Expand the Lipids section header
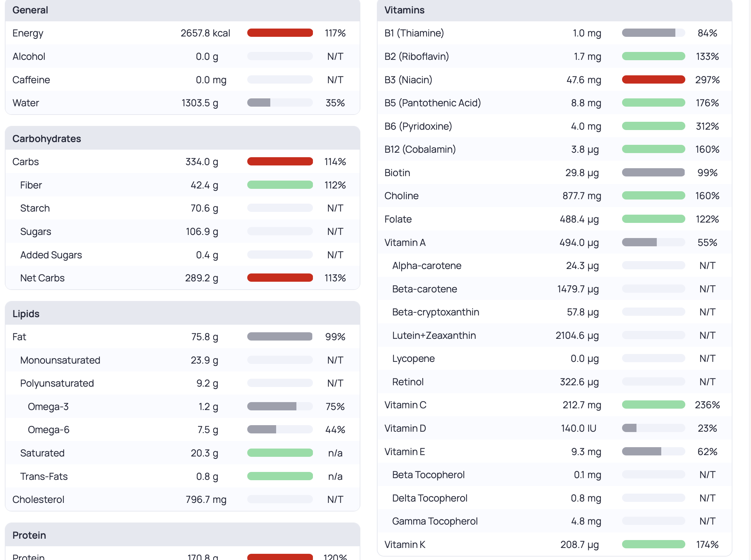This screenshot has height=560, width=751. (183, 313)
